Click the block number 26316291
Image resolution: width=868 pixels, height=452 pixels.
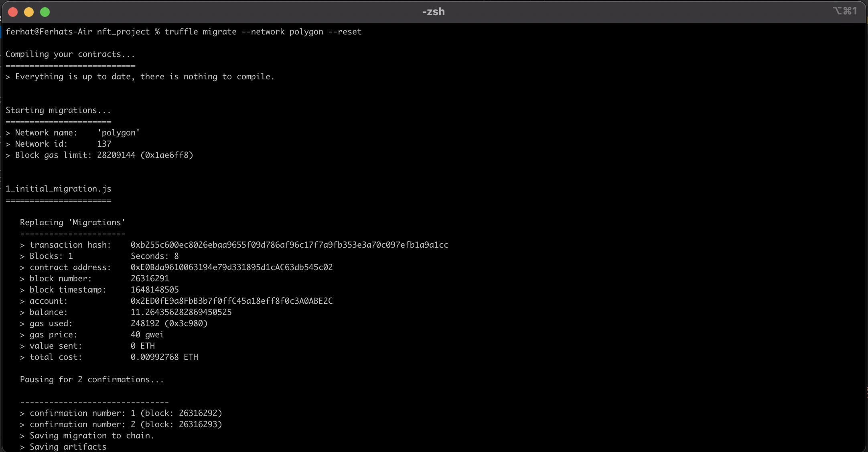150,278
